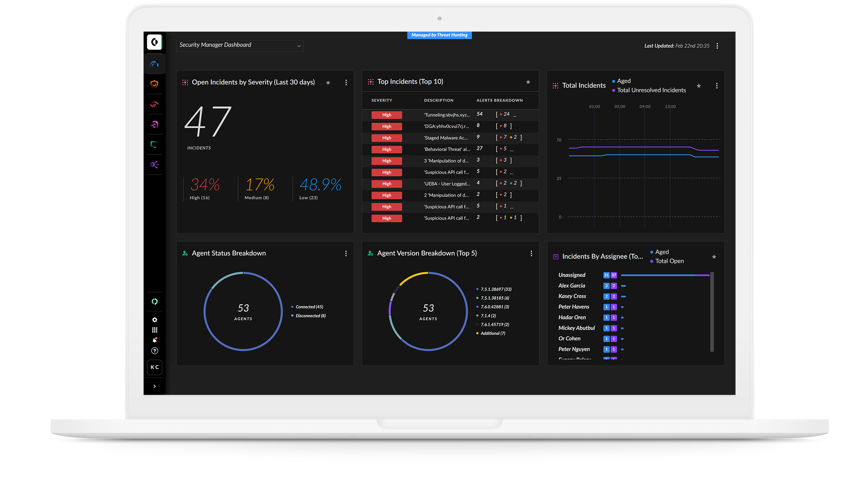Toggle the Aged legend in Incidents By Assignee

pyautogui.click(x=659, y=252)
